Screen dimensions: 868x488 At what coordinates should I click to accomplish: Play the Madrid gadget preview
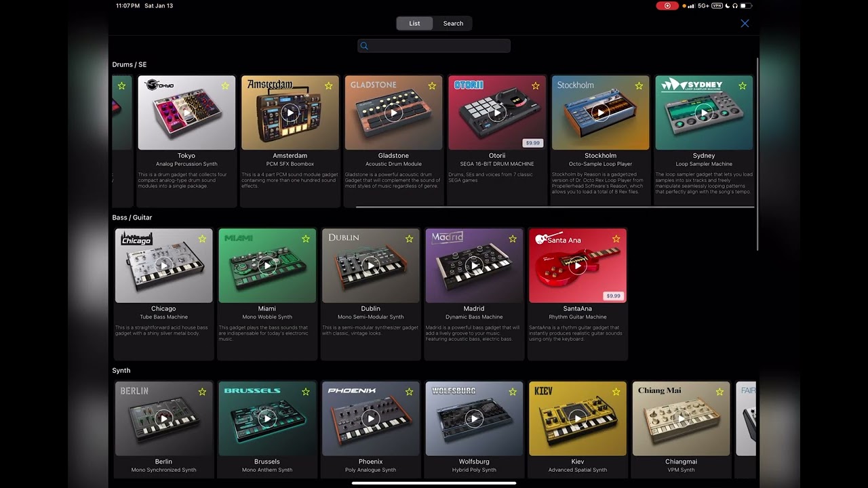tap(474, 266)
